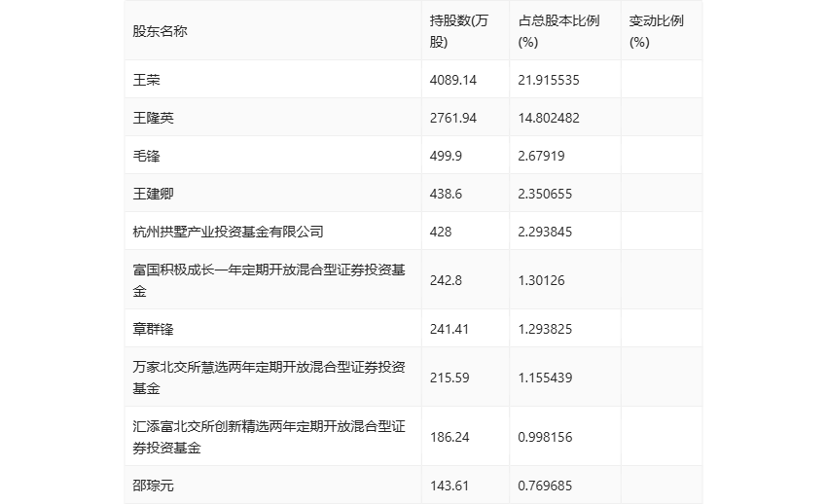Click percentage value 2.350655
The image size is (827, 504).
[545, 194]
